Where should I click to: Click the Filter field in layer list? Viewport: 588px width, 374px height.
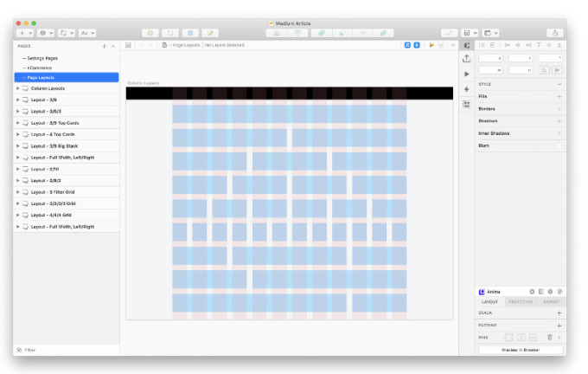tap(67, 350)
